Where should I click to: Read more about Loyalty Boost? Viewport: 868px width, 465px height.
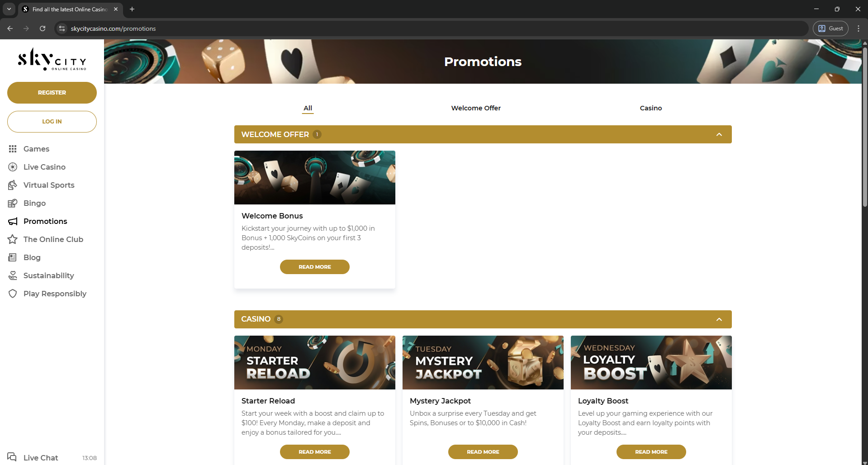point(651,452)
